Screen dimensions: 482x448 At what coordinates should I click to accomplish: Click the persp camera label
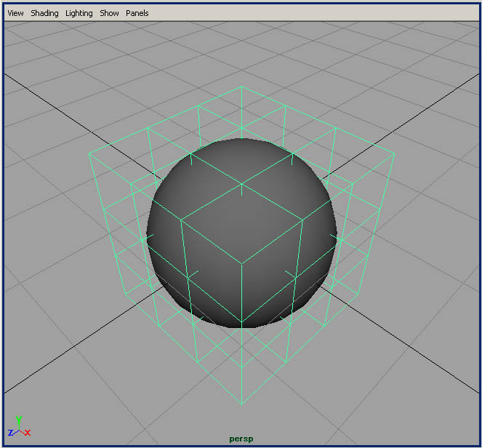pos(241,439)
